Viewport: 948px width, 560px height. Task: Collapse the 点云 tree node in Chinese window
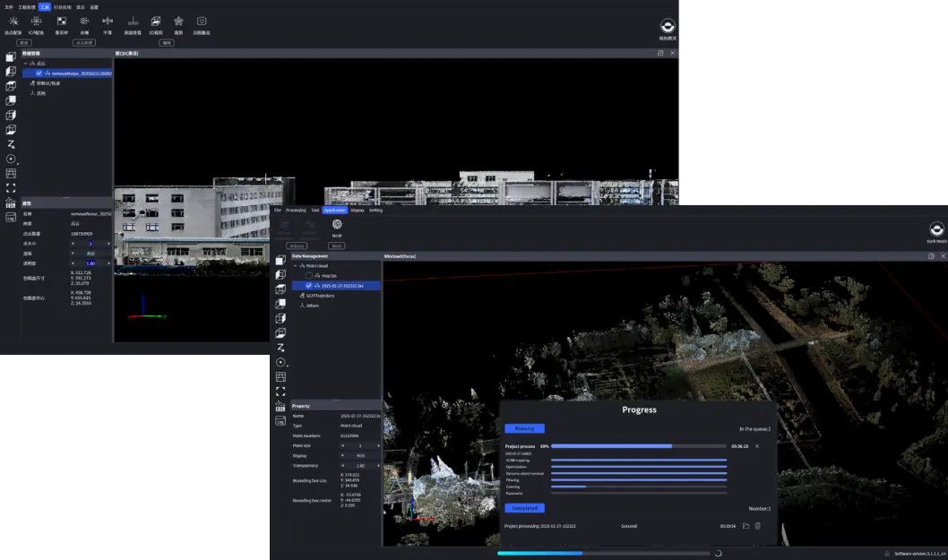(x=25, y=63)
